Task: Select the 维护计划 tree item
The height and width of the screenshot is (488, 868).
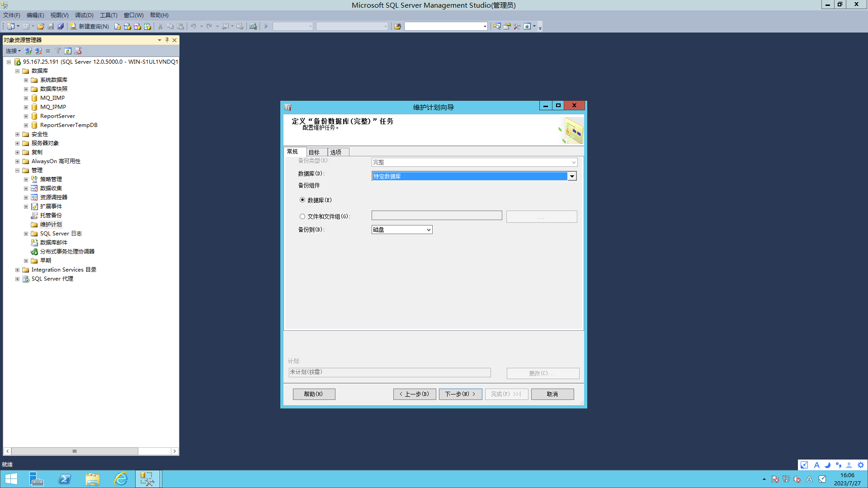Action: 51,225
